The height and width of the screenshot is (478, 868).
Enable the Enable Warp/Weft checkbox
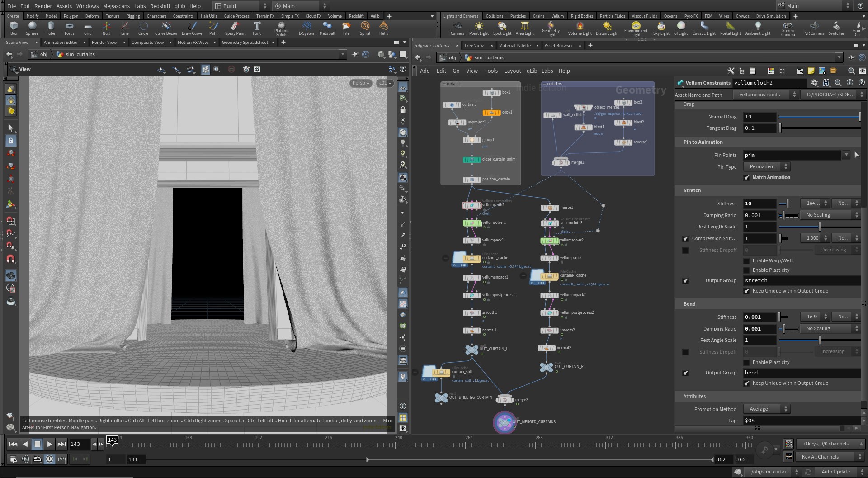[746, 261]
